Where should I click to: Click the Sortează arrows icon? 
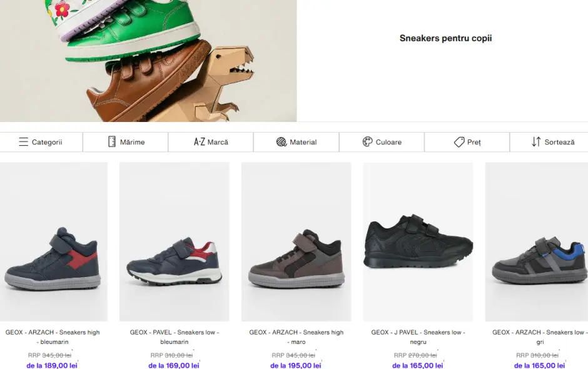click(536, 142)
